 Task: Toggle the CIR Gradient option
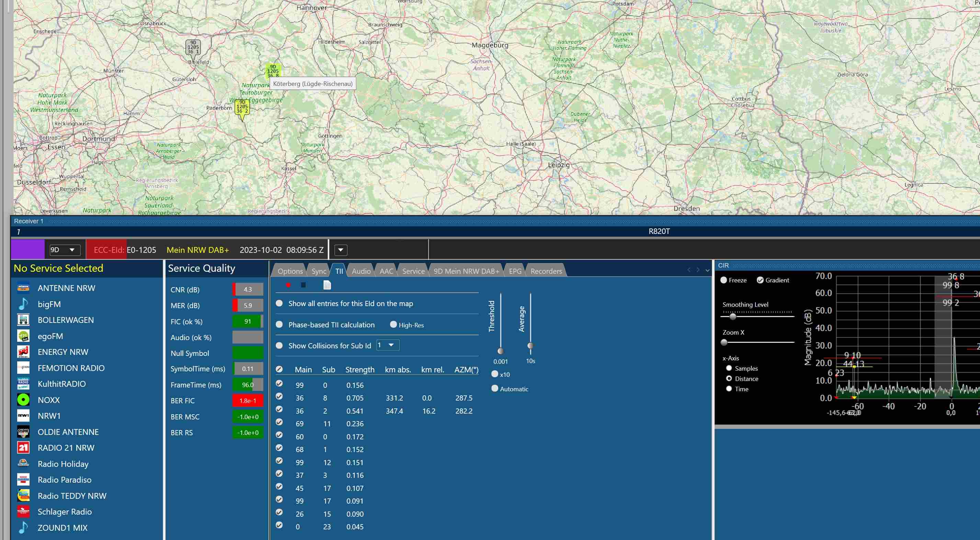(x=760, y=280)
